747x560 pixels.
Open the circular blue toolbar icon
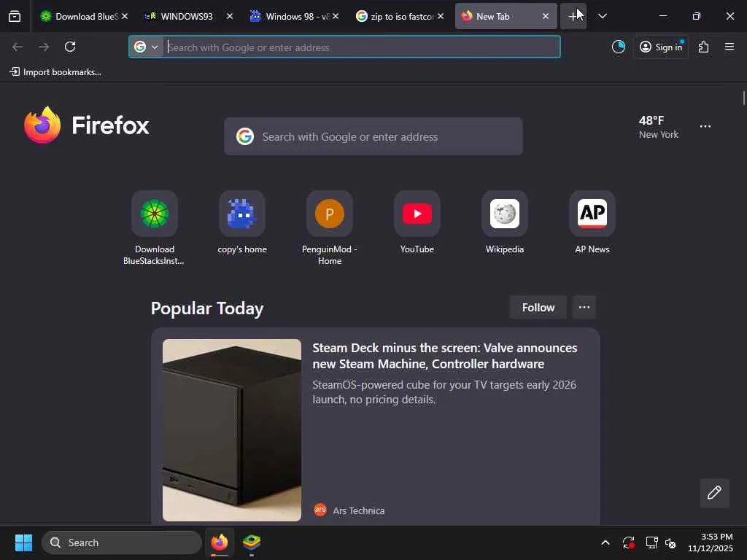[619, 47]
